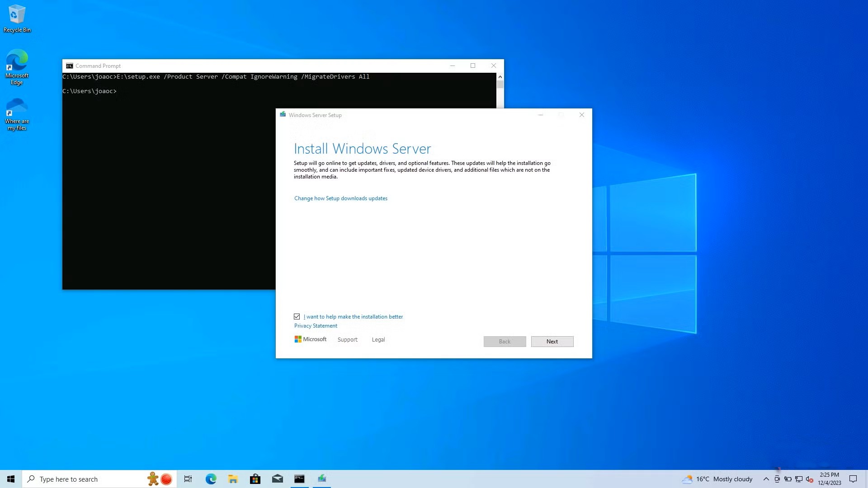Switch to Command Prompt via its taskbar icon
This screenshot has height=488, width=868.
click(x=299, y=479)
